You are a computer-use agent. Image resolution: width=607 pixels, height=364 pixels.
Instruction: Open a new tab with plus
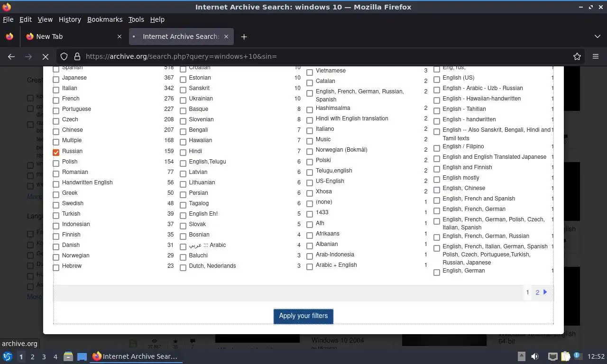[x=244, y=36]
